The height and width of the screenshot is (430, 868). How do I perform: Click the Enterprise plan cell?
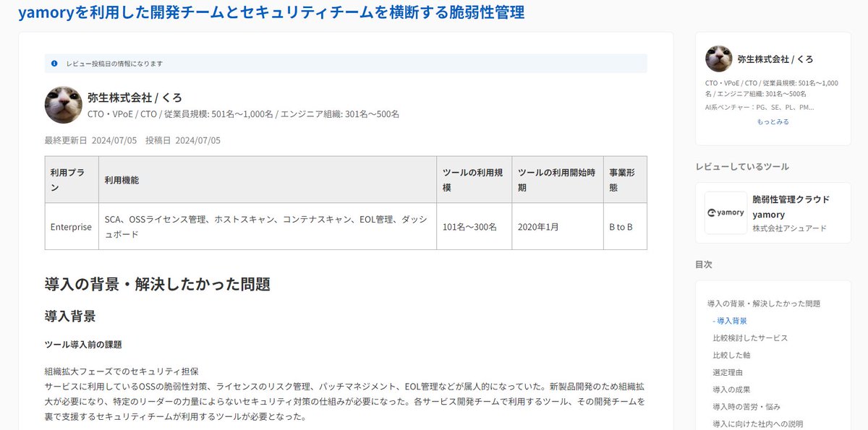[71, 227]
